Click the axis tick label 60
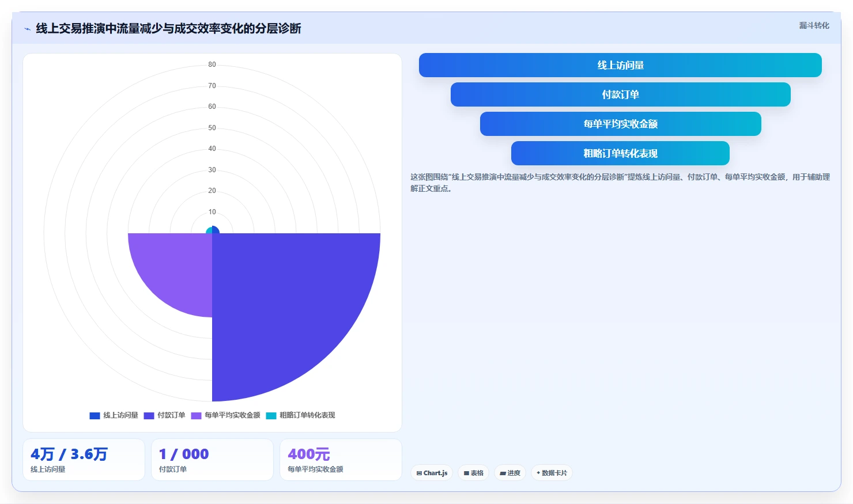 tap(212, 107)
